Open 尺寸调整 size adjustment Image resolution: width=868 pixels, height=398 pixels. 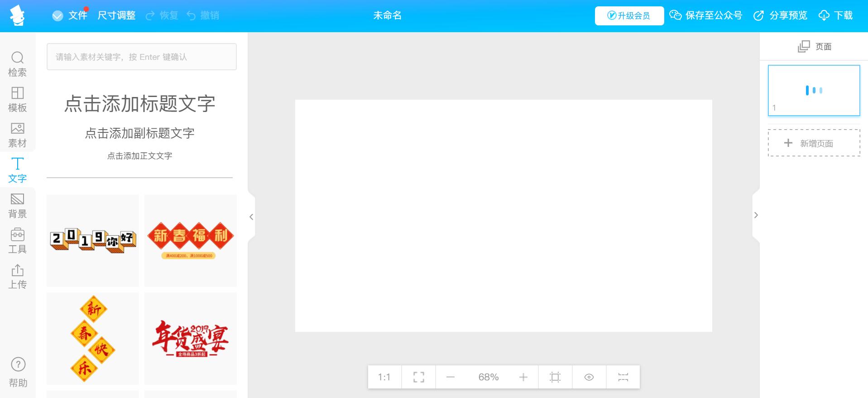117,15
